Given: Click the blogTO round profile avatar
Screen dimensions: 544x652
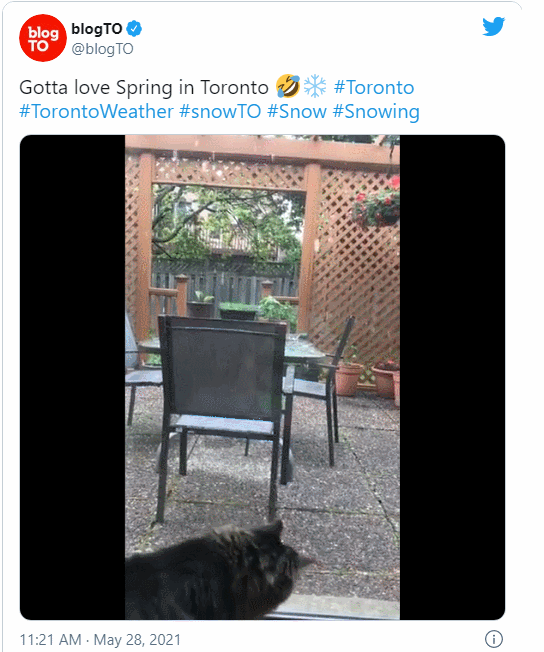Looking at the screenshot, I should click(x=43, y=38).
